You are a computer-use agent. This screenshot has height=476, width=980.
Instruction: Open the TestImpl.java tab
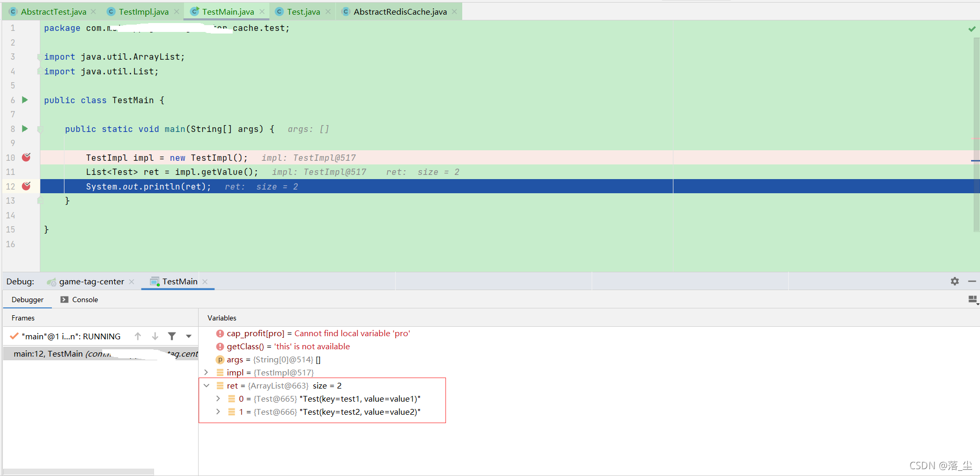pos(144,12)
